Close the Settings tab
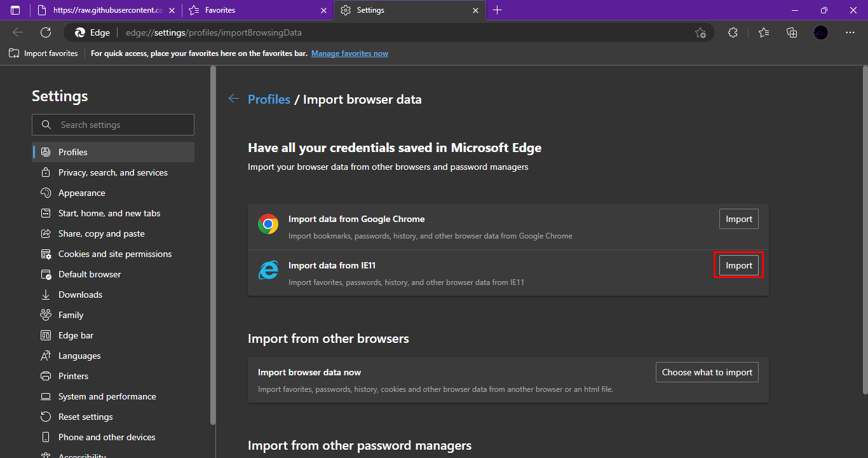 (475, 10)
